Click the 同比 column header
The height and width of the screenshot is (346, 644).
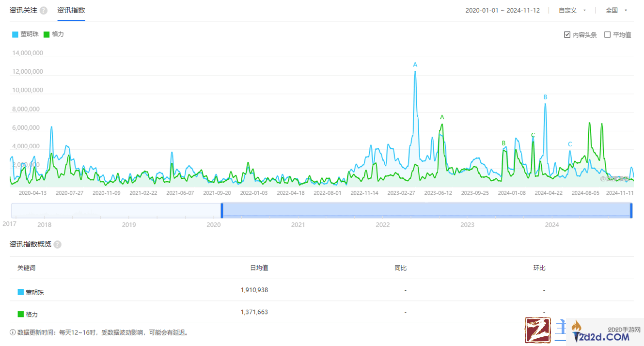pyautogui.click(x=401, y=268)
